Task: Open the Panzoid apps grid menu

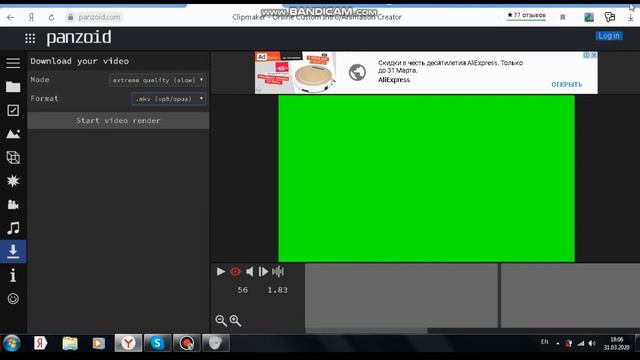Action: 30,38
